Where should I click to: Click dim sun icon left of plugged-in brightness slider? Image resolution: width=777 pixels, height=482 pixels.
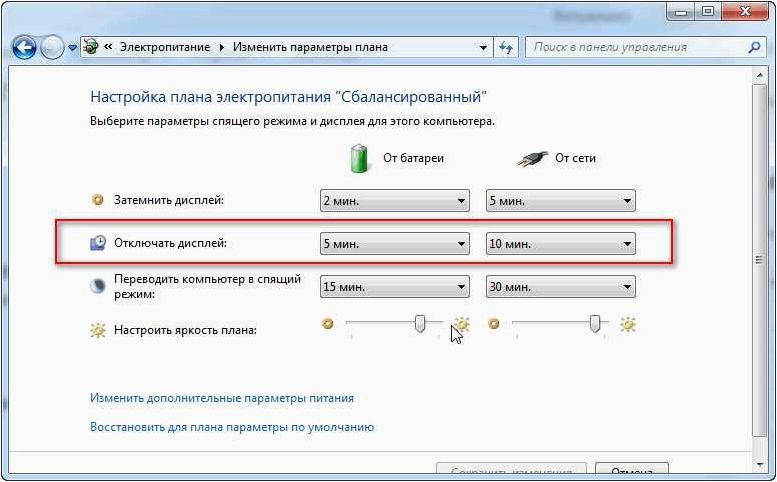(493, 324)
